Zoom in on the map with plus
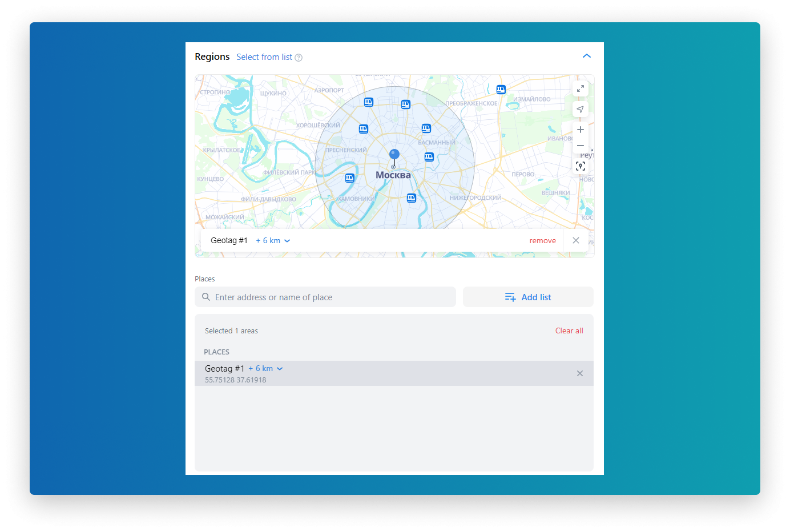The height and width of the screenshot is (532, 790). pyautogui.click(x=580, y=130)
